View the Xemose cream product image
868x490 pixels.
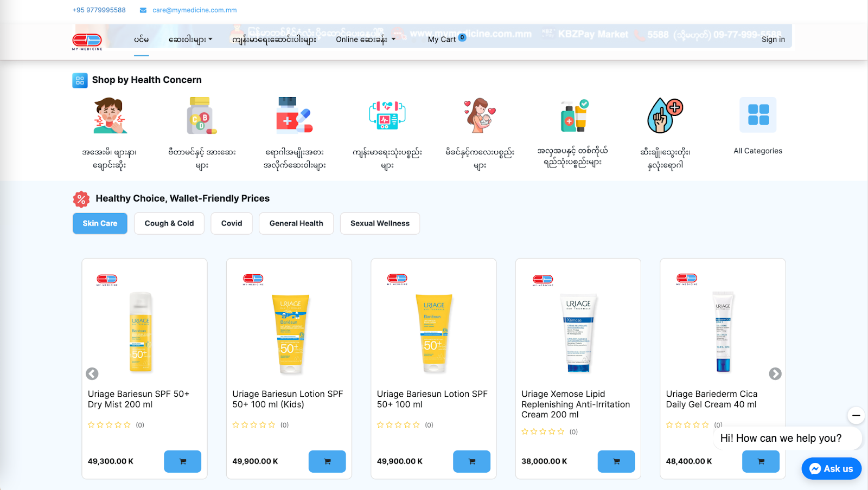click(x=579, y=333)
